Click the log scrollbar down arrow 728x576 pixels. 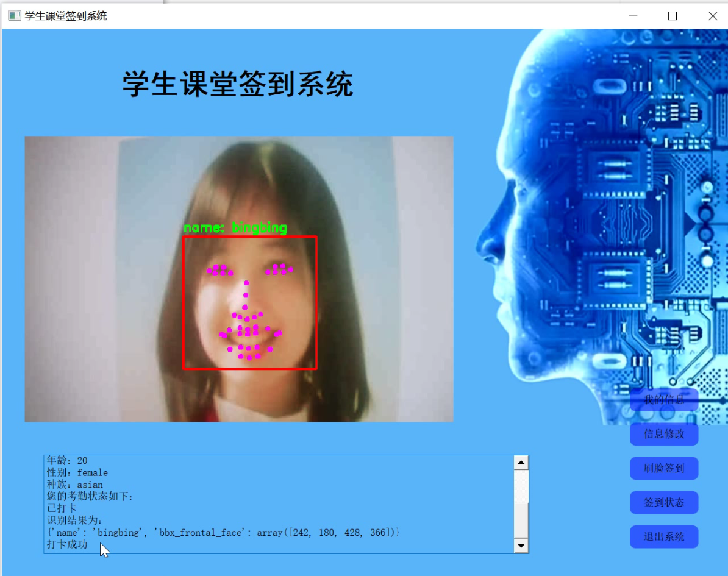pos(521,546)
